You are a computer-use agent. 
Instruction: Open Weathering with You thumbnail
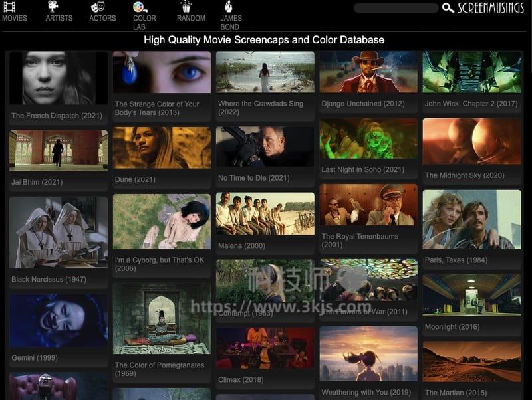coord(368,354)
